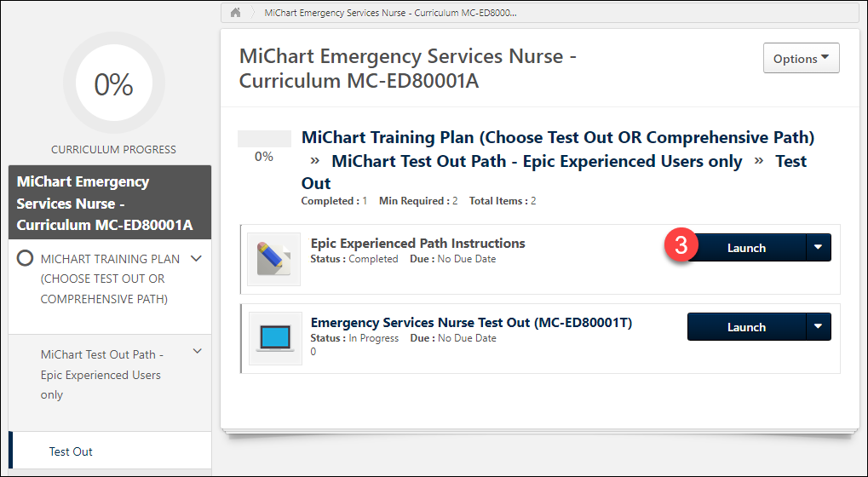
Task: Launch Epic Experienced Path Instructions
Action: [x=746, y=248]
